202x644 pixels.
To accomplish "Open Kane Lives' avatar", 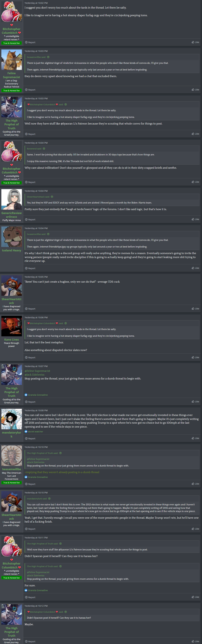I will pyautogui.click(x=11, y=326).
